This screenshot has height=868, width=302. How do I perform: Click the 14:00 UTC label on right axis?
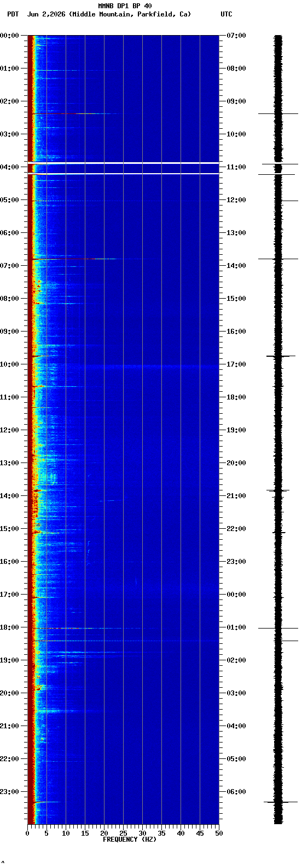pos(236,266)
